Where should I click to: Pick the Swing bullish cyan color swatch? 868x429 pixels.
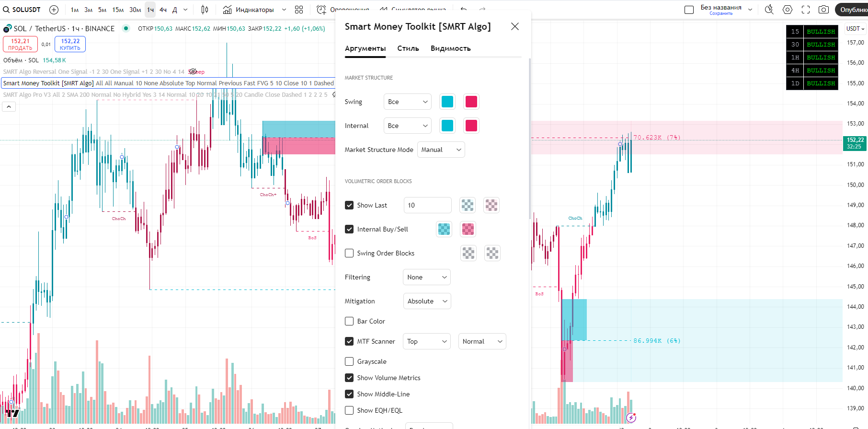pos(447,102)
